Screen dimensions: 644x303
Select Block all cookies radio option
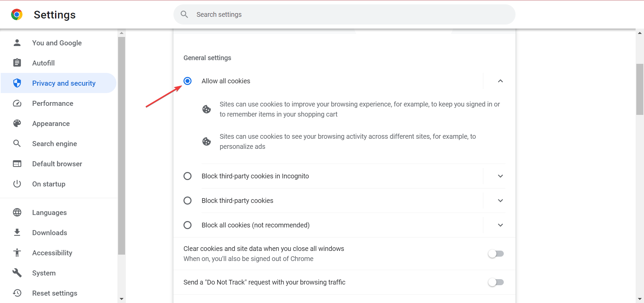pyautogui.click(x=187, y=225)
